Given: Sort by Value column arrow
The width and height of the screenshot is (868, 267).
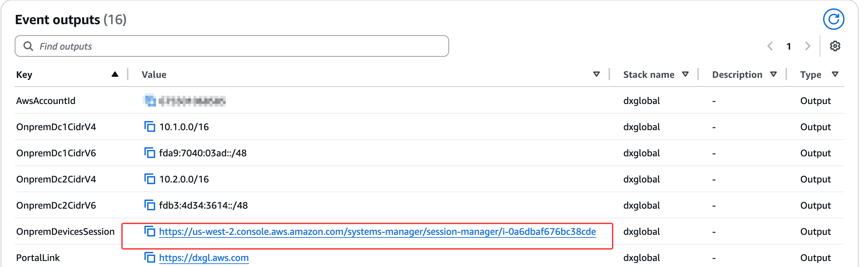Looking at the screenshot, I should (596, 74).
